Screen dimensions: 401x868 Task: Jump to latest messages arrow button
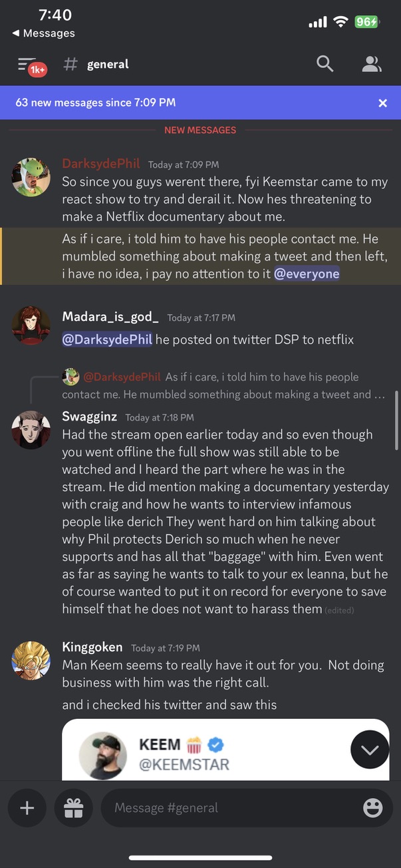370,750
